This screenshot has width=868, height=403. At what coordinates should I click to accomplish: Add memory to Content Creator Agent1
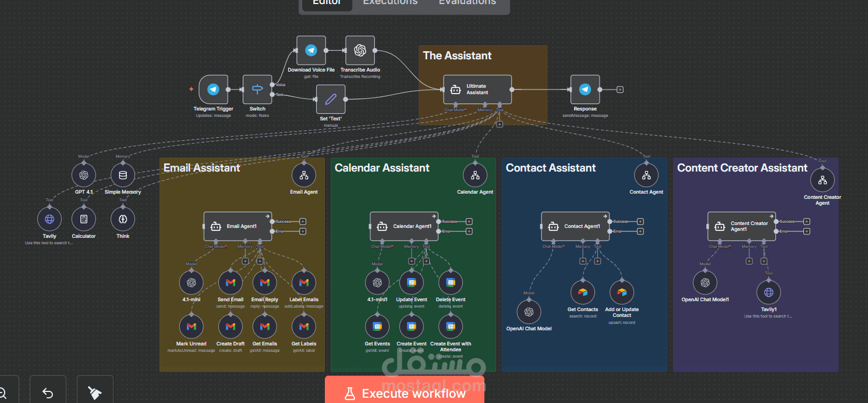(x=749, y=261)
